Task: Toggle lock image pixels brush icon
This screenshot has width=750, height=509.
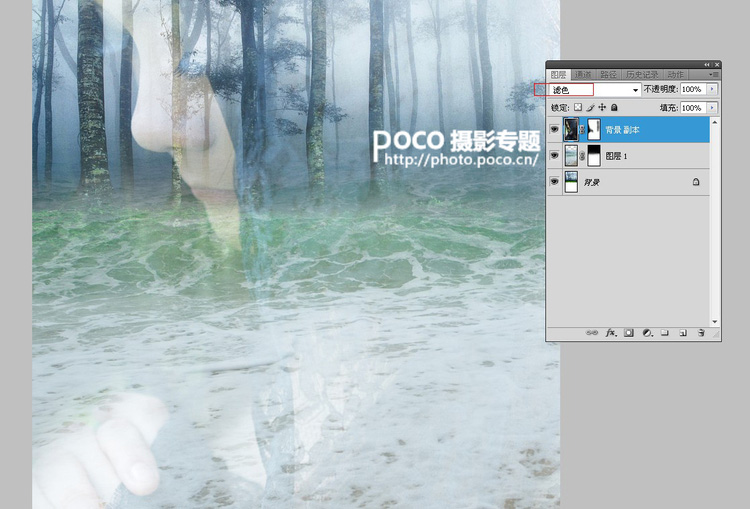Action: pyautogui.click(x=590, y=107)
